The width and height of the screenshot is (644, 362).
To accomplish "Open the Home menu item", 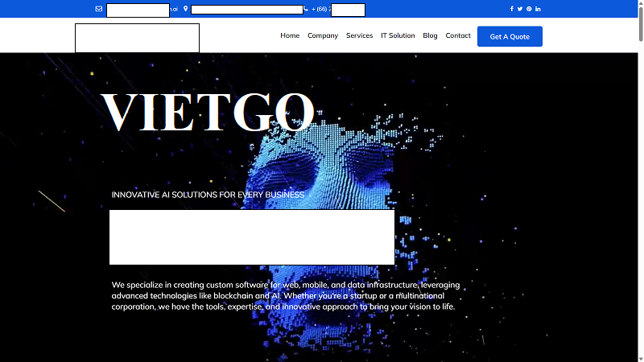I will [x=290, y=35].
